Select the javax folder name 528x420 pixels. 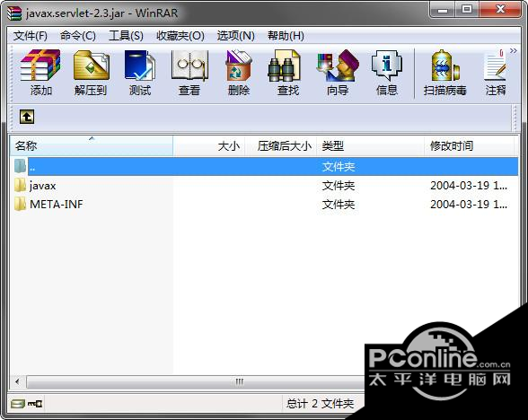click(42, 186)
